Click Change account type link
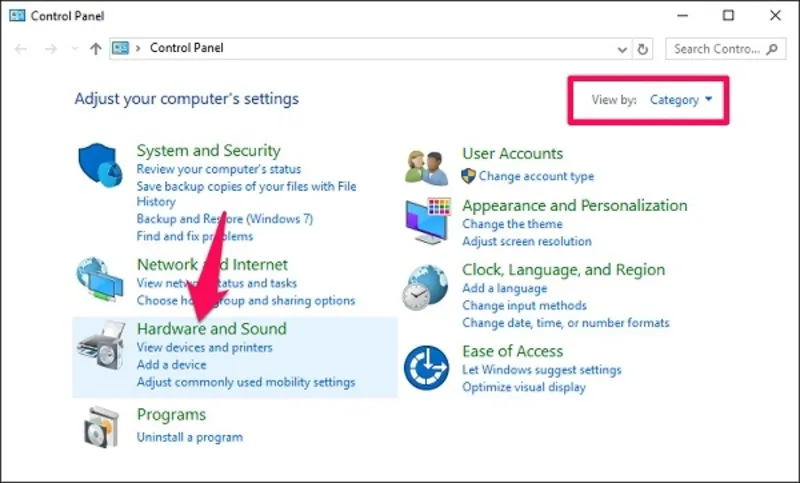The image size is (800, 483). coord(536,176)
